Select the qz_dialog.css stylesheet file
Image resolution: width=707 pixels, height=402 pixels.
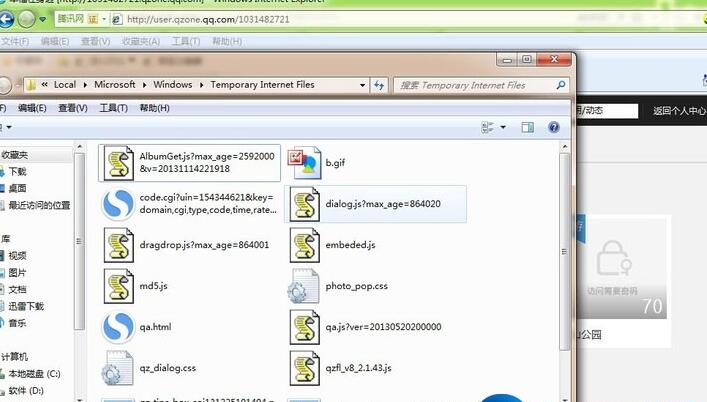coord(119,368)
